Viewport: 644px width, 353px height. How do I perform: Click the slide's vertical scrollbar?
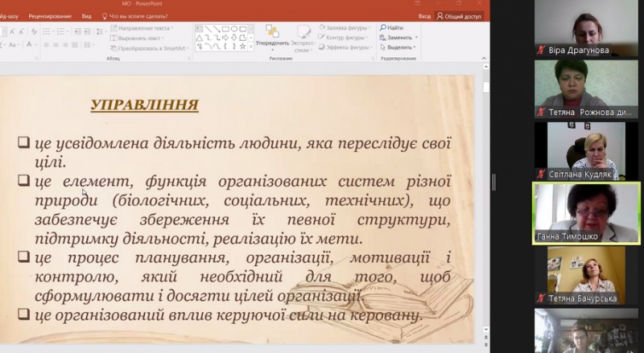point(486,201)
